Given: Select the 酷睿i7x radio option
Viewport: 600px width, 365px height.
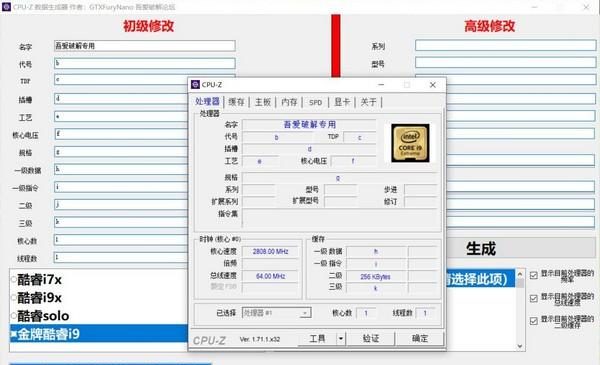Looking at the screenshot, I should coord(14,280).
